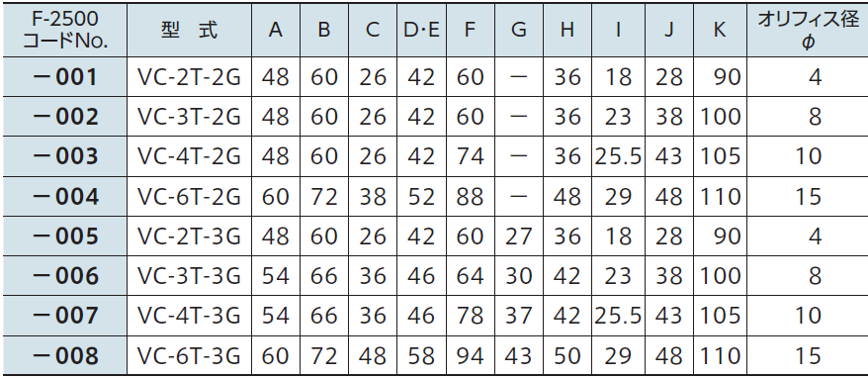The height and width of the screenshot is (378, 868).
Task: Click F value 94 in last row
Action: (x=470, y=356)
